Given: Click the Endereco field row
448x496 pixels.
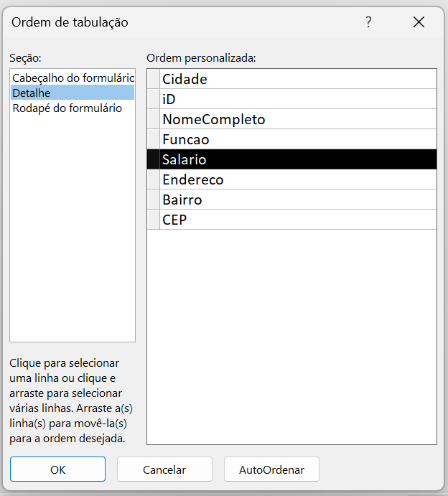Looking at the screenshot, I should pyautogui.click(x=192, y=179).
